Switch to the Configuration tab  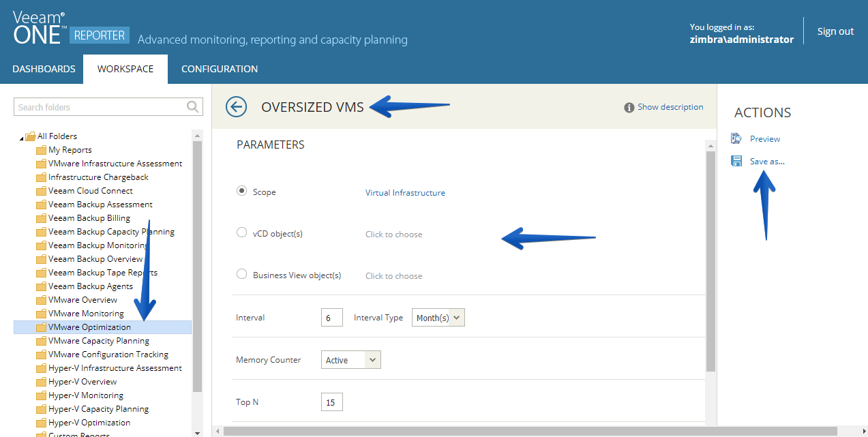point(220,69)
